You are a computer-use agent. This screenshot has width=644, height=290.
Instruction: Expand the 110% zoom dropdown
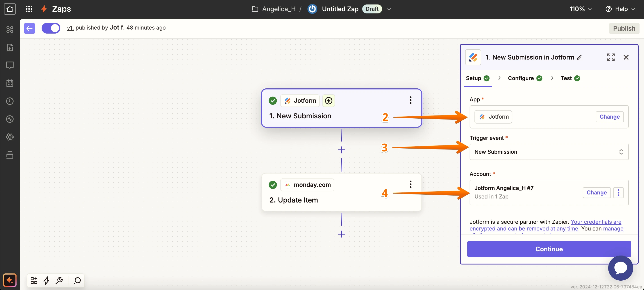pos(580,9)
